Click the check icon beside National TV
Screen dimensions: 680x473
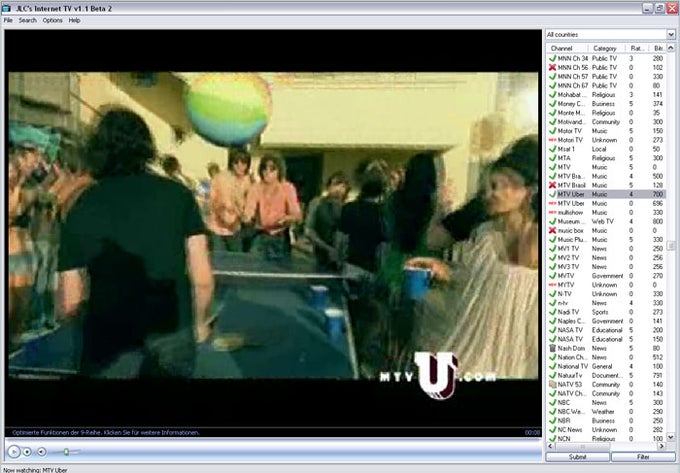[x=552, y=366]
